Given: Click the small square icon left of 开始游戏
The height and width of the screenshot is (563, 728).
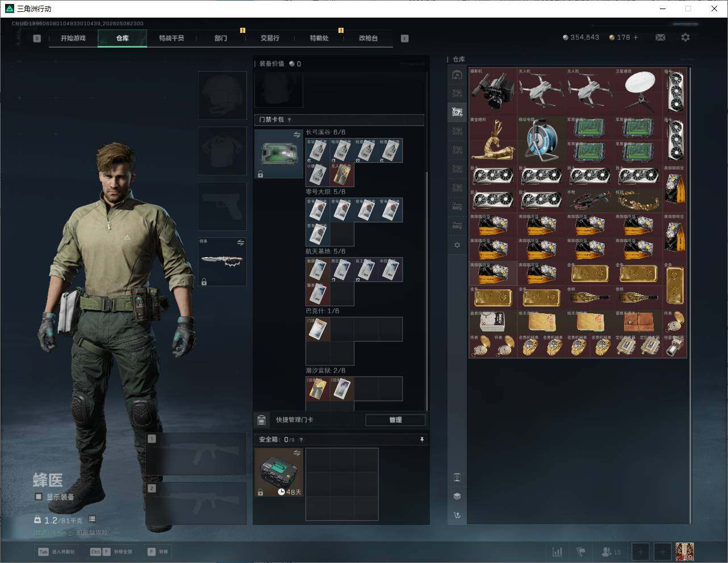Looking at the screenshot, I should (x=37, y=39).
